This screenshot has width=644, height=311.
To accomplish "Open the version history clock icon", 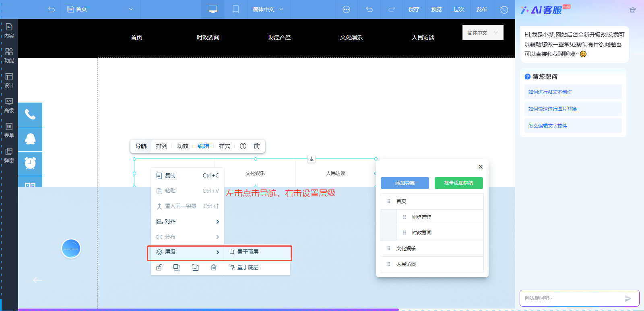I will coord(504,9).
